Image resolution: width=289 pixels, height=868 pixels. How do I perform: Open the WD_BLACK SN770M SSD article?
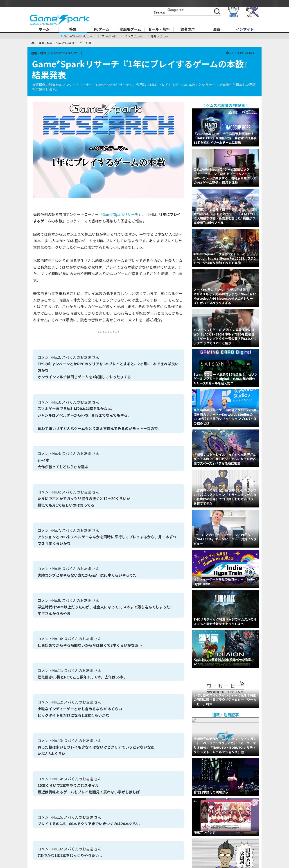click(x=225, y=328)
